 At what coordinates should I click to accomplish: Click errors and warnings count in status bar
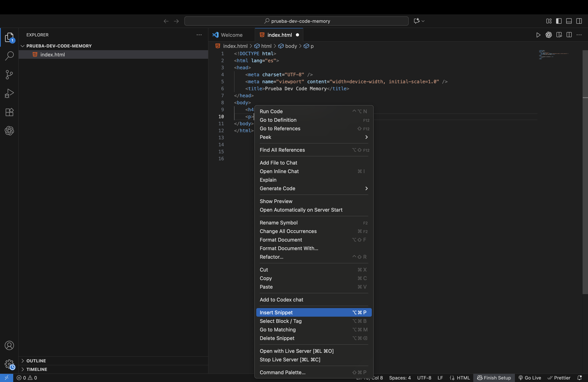pyautogui.click(x=27, y=378)
